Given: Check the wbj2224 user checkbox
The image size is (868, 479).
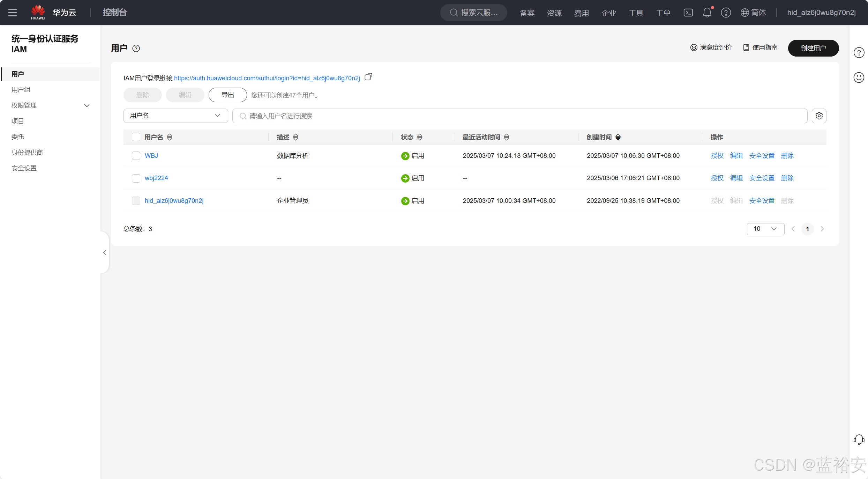Looking at the screenshot, I should tap(136, 178).
